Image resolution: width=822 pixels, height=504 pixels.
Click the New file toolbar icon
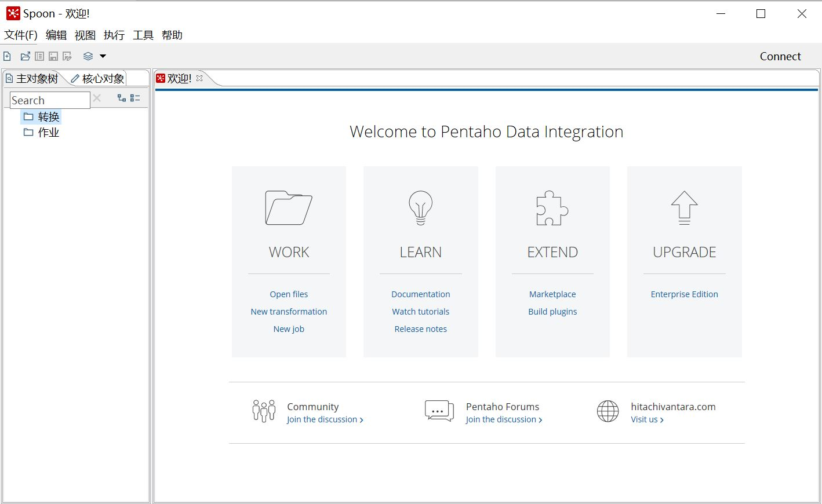click(7, 56)
